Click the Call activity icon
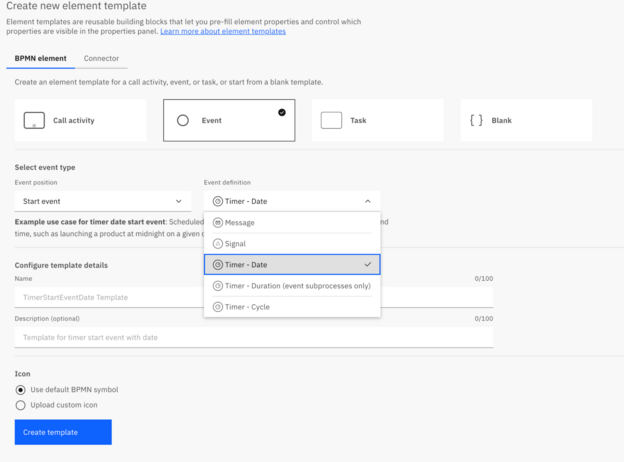This screenshot has width=624, height=462. 34,120
